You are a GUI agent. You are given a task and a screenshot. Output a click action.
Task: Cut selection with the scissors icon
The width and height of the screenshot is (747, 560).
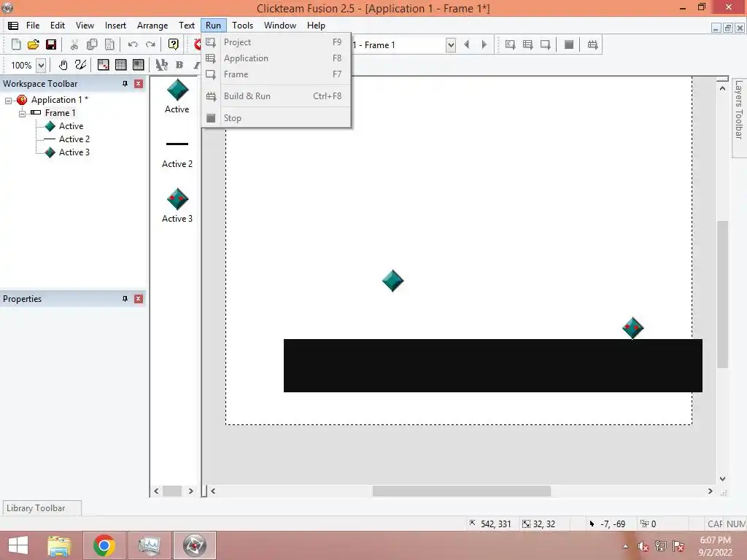tap(74, 44)
